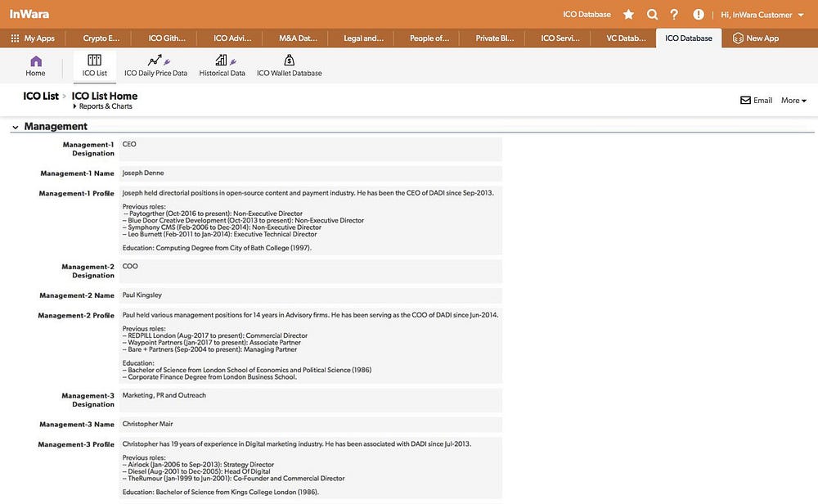Collapse the Management section
The image size is (818, 504).
[15, 127]
